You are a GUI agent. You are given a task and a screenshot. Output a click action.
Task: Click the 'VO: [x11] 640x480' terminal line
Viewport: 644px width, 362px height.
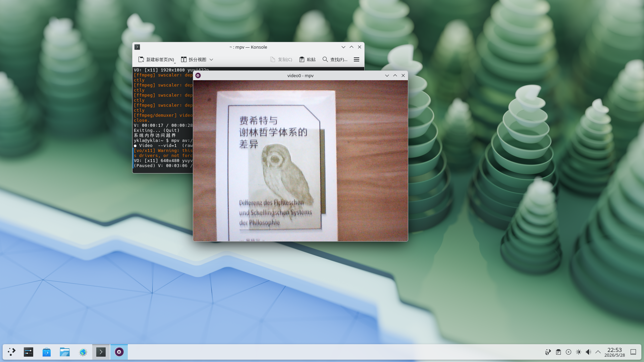click(163, 161)
